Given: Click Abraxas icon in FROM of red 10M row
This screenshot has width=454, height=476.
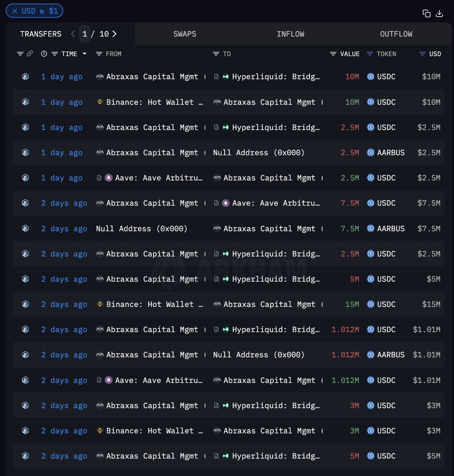Looking at the screenshot, I should tap(100, 77).
